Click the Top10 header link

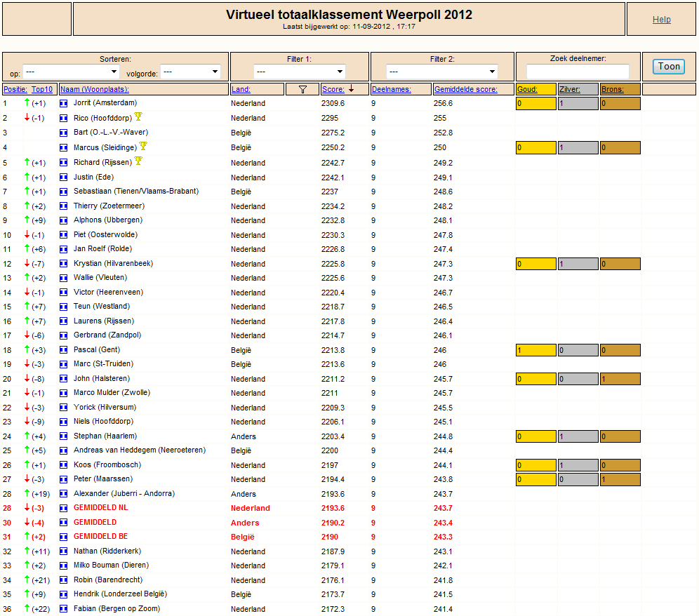coord(42,89)
